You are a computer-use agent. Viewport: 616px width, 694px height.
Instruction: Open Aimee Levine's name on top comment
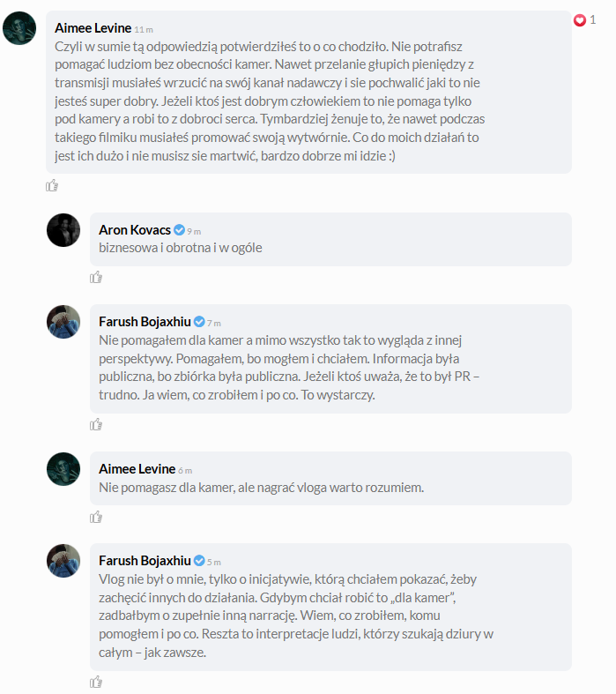[93, 28]
